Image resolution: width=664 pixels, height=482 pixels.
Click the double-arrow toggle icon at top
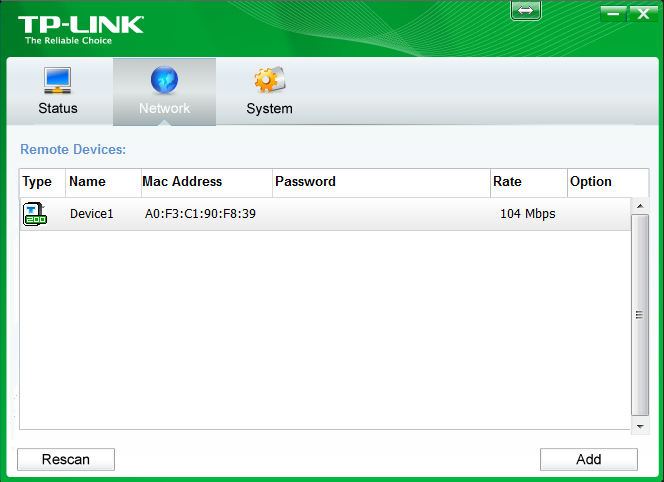click(526, 11)
